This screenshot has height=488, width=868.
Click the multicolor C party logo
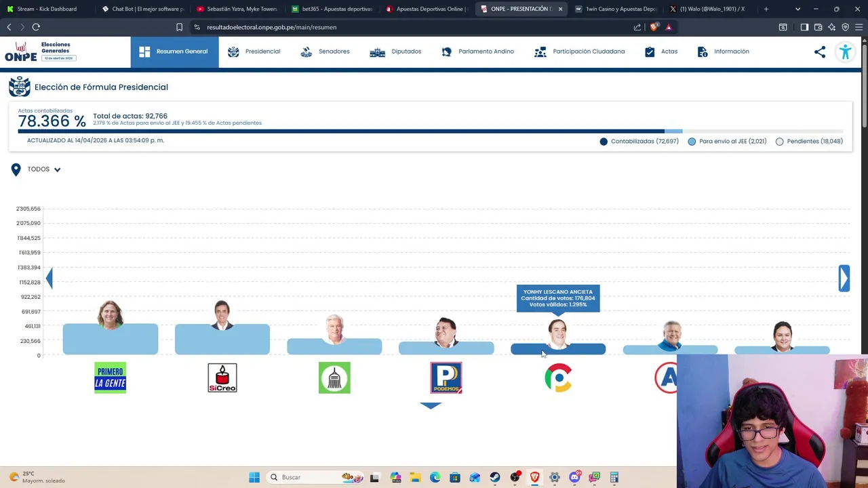point(558,378)
